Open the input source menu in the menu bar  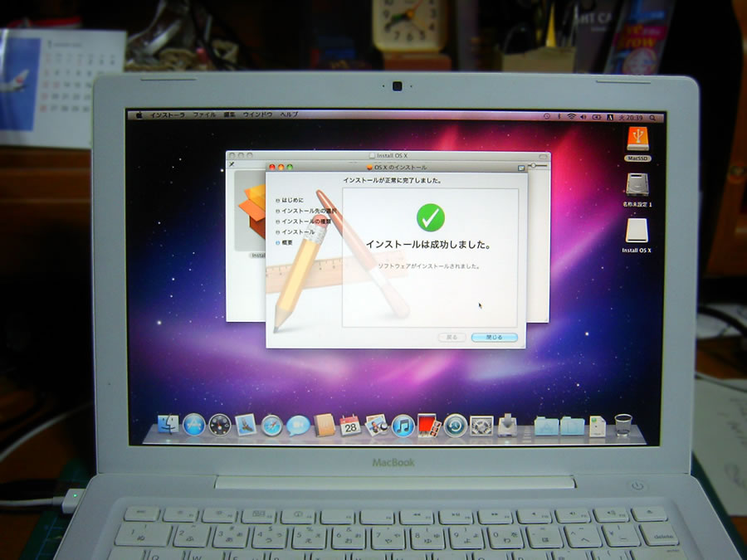(x=610, y=117)
